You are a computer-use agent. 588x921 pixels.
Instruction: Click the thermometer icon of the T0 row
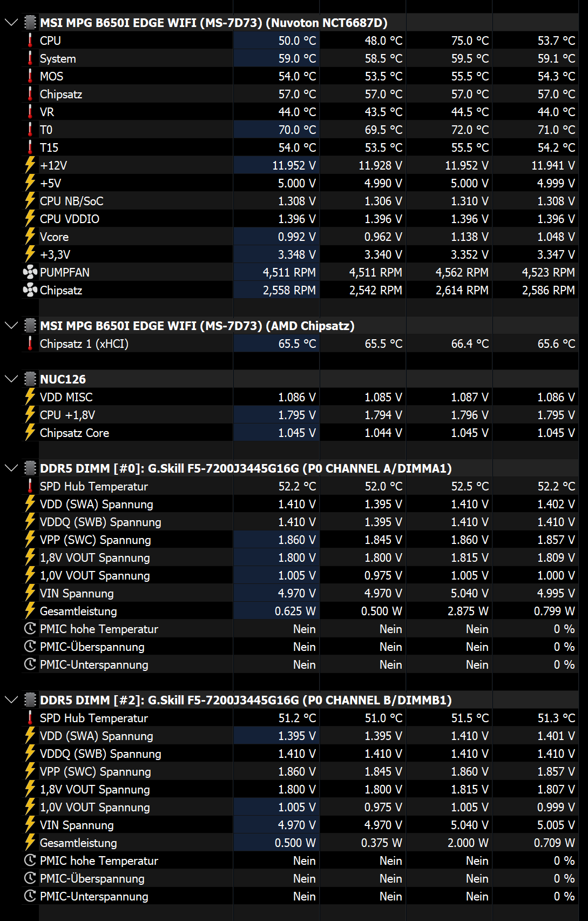click(30, 129)
